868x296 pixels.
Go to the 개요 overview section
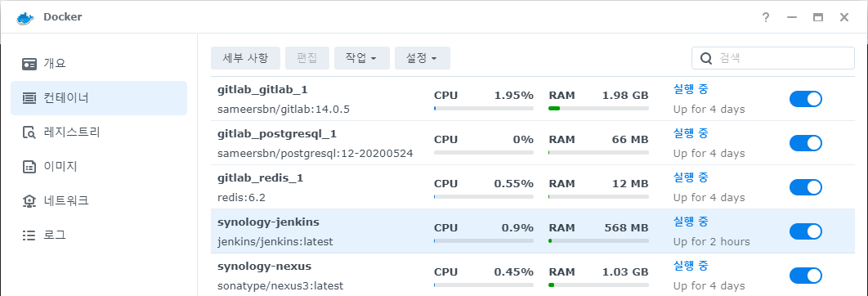click(99, 64)
